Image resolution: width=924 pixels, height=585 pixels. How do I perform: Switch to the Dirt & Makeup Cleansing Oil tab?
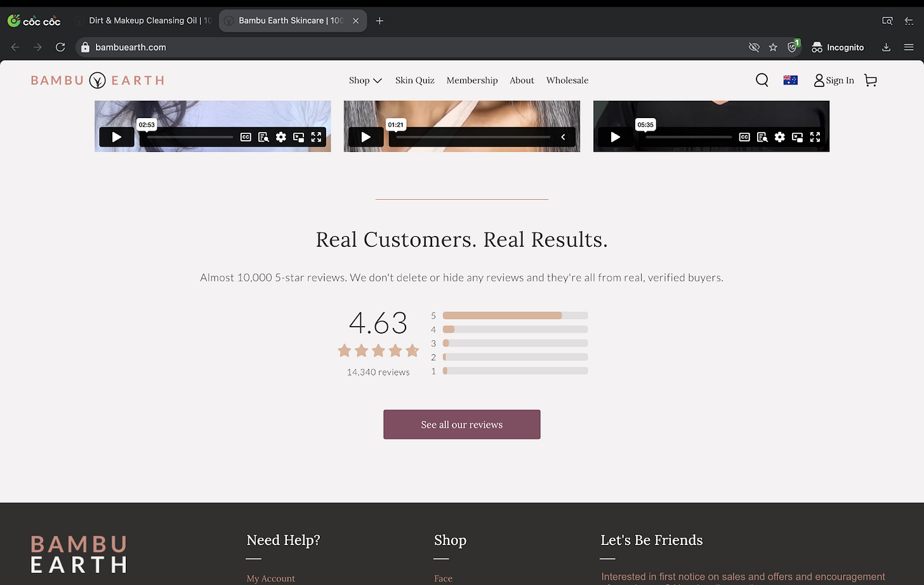pyautogui.click(x=143, y=21)
